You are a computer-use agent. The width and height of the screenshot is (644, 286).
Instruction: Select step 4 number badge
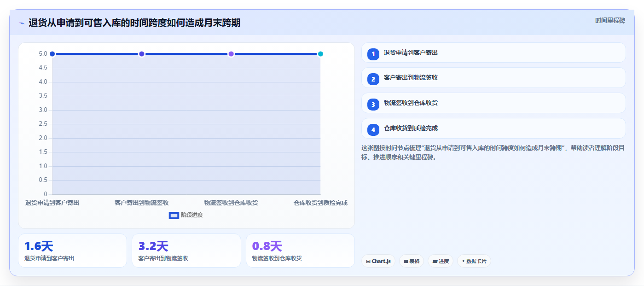[373, 130]
